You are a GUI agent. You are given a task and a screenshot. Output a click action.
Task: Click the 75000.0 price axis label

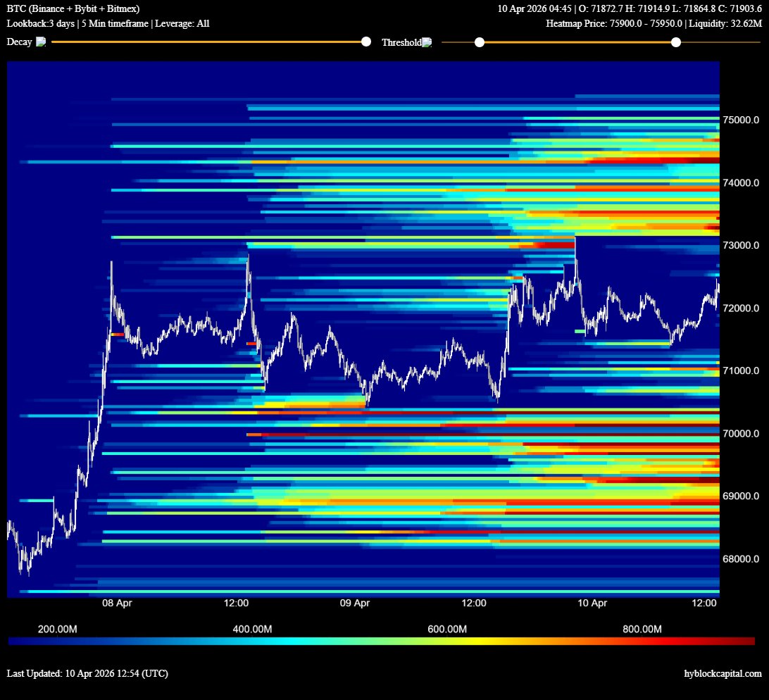[x=741, y=120]
